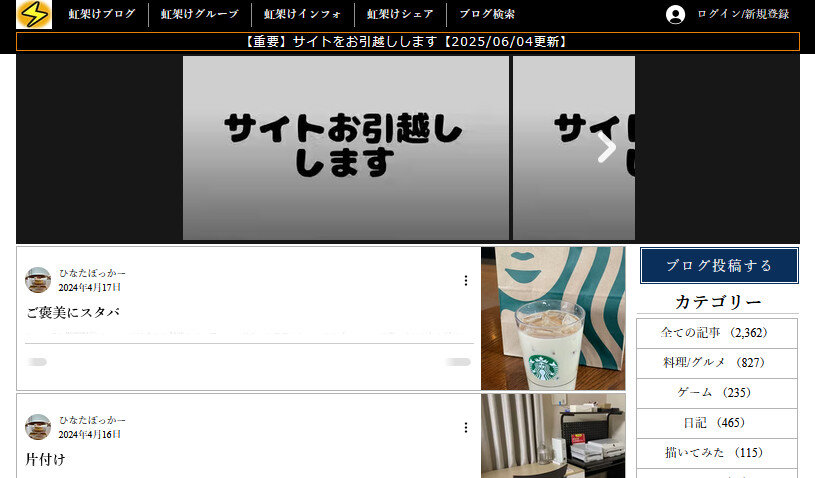Viewport: 815px width, 478px height.
Task: Click the date 2024年4月16日
Action: point(89,434)
